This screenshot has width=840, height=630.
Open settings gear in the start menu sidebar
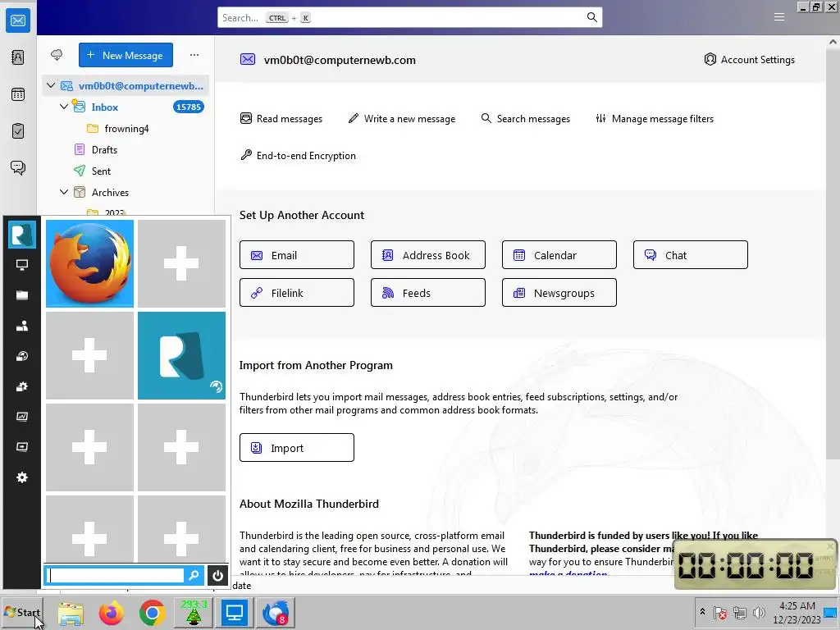pos(22,477)
